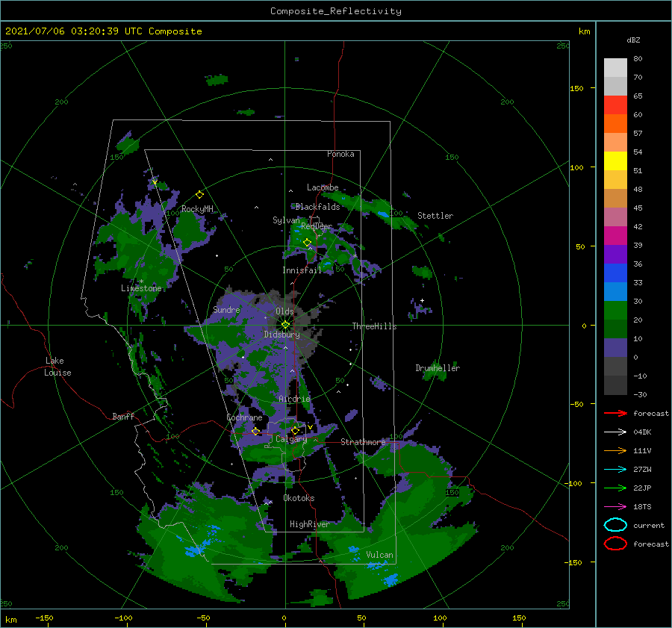672x628 pixels.
Task: Click the km label at bottom left
Action: tap(11, 620)
